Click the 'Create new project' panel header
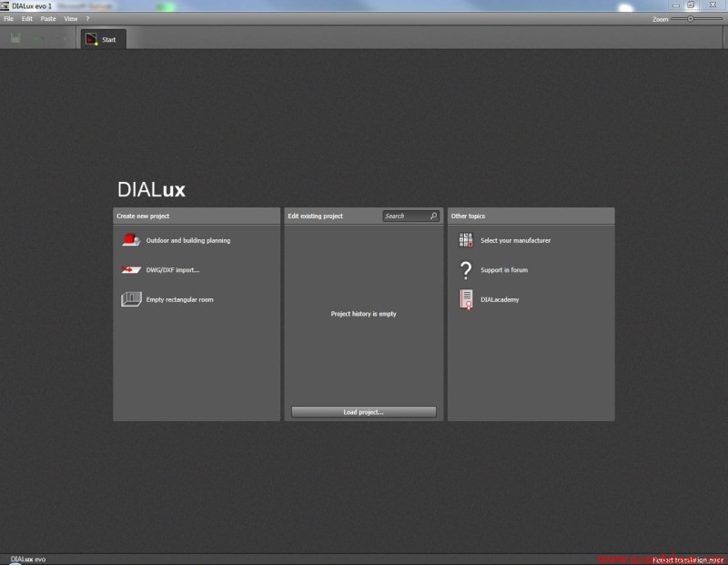 (x=197, y=216)
